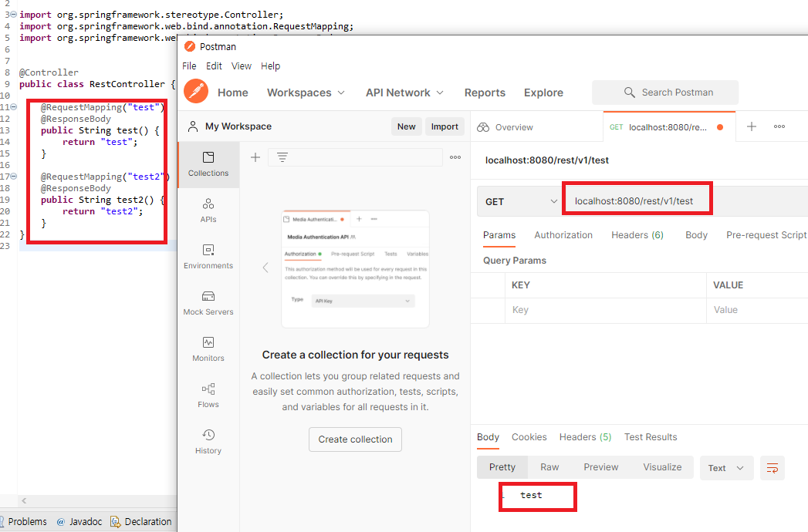
Task: Select the Pretty response view
Action: (x=502, y=467)
